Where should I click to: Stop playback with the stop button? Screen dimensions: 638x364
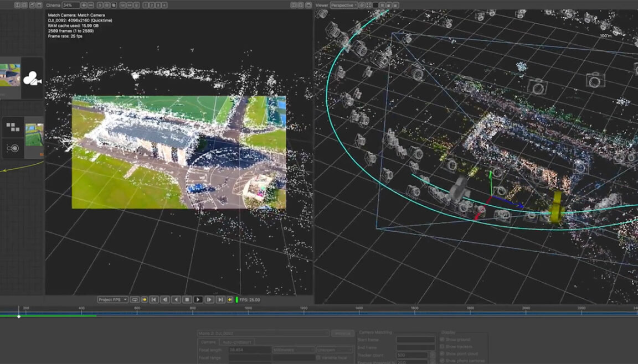[187, 299]
